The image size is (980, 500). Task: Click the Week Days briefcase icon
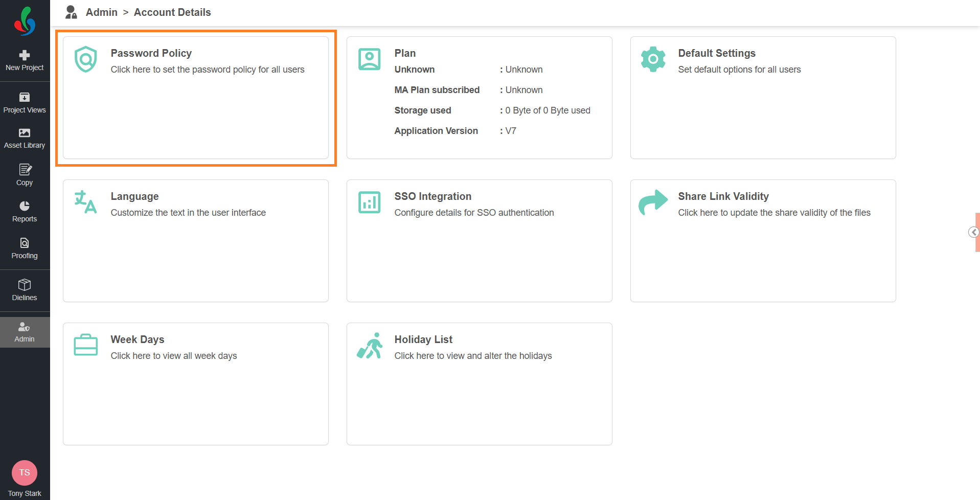(86, 345)
